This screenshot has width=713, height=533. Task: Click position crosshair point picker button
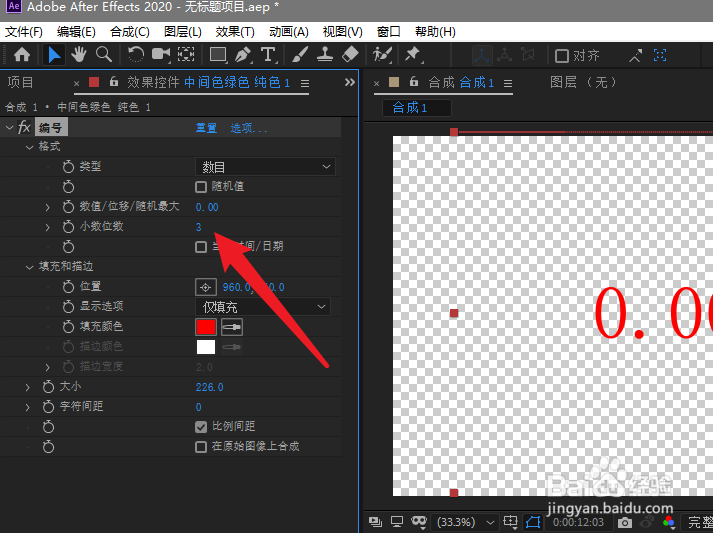206,287
